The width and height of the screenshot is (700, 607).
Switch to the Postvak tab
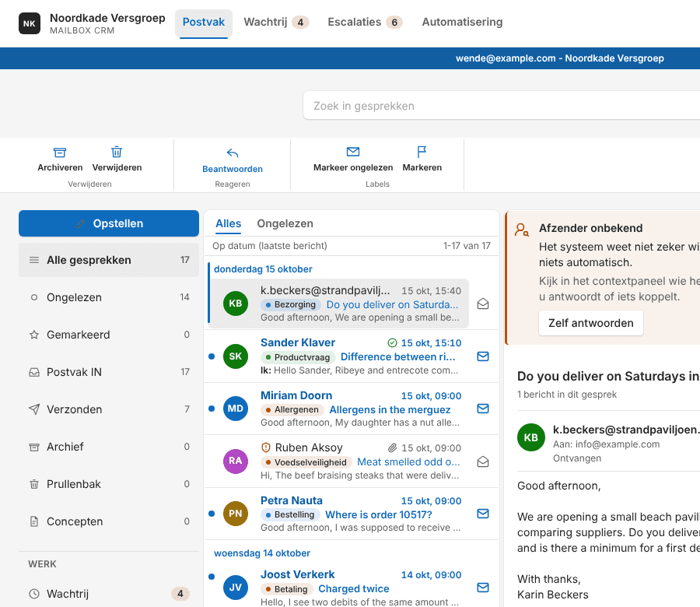[x=204, y=23]
